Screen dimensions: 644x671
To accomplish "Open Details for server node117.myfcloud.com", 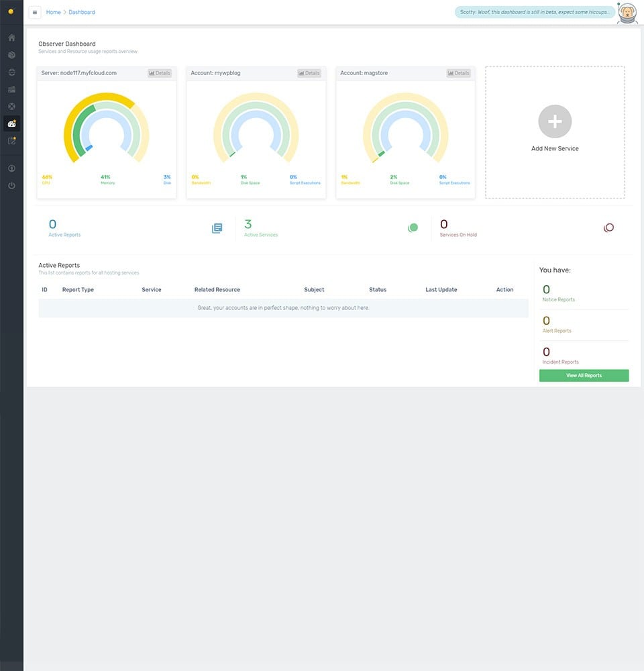I will (x=160, y=73).
